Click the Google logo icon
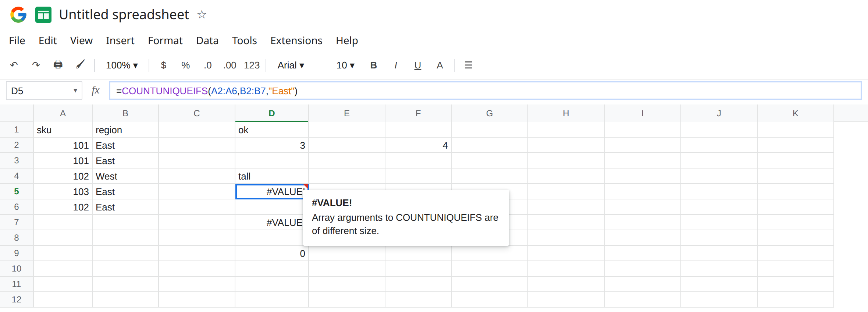The height and width of the screenshot is (312, 868). [x=18, y=15]
